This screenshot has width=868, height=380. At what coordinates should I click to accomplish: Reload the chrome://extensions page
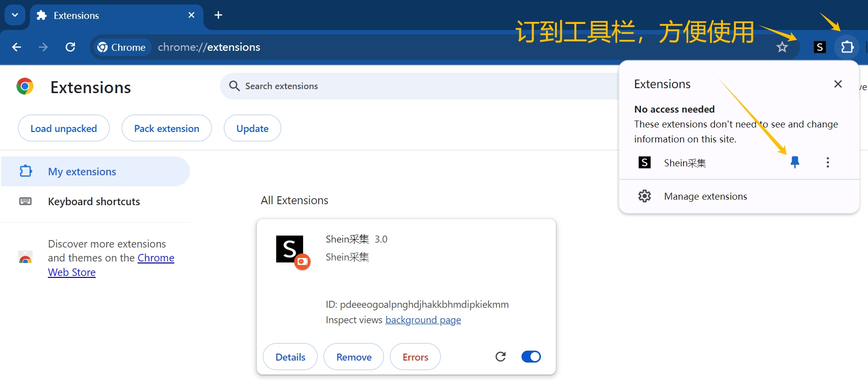70,47
